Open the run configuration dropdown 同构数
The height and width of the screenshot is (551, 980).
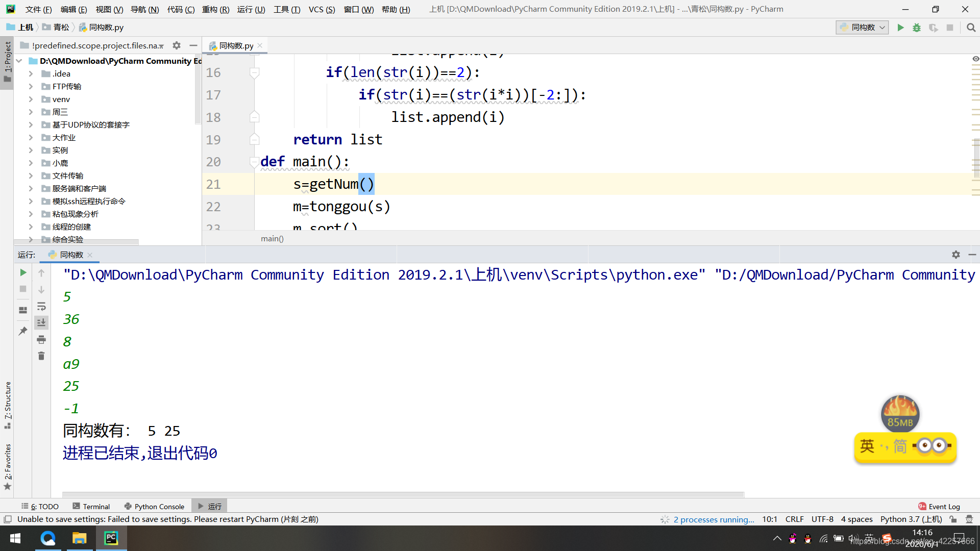click(862, 28)
